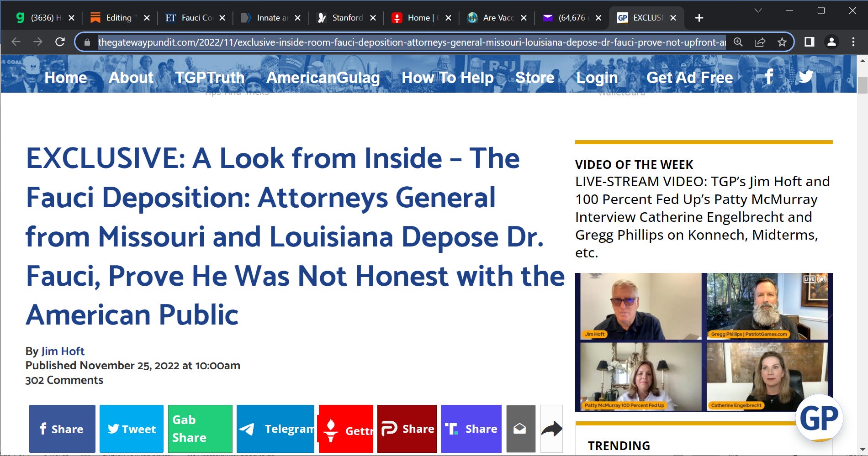Close the Editing tab
The width and height of the screenshot is (868, 456).
point(147,18)
